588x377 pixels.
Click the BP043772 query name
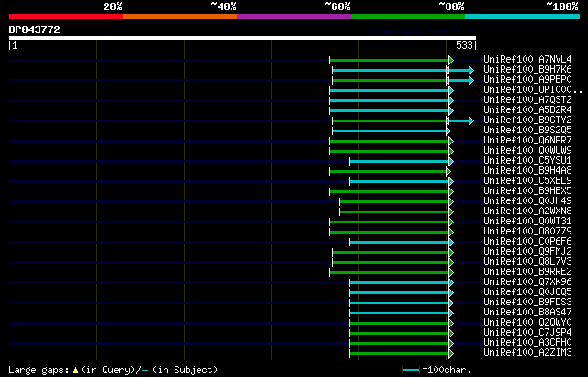(35, 29)
